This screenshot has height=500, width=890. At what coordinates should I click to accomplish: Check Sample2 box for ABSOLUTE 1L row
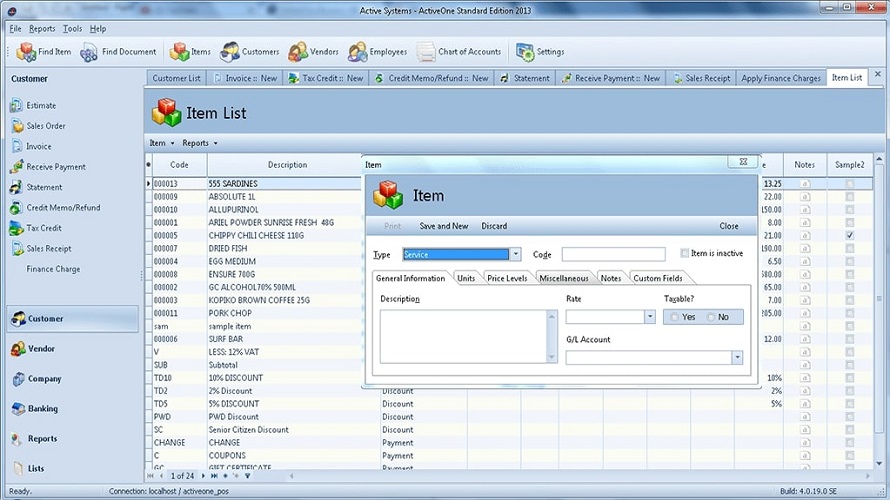850,197
